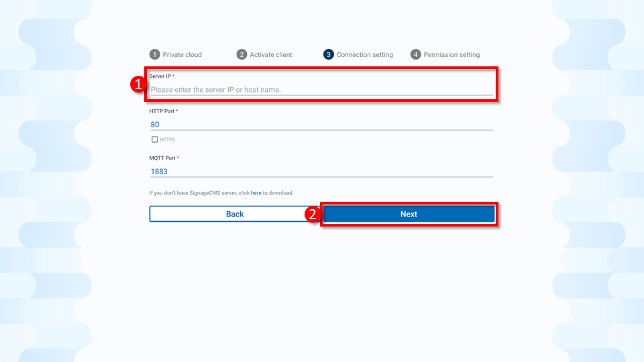The width and height of the screenshot is (644, 362).
Task: Go to the Private cloud step
Action: pyautogui.click(x=182, y=54)
